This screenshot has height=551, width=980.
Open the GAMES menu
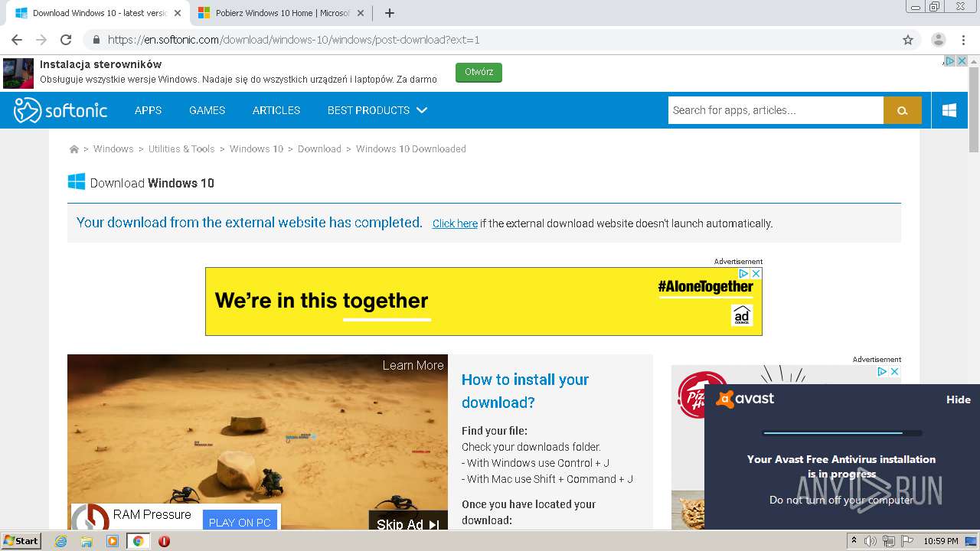coord(207,110)
